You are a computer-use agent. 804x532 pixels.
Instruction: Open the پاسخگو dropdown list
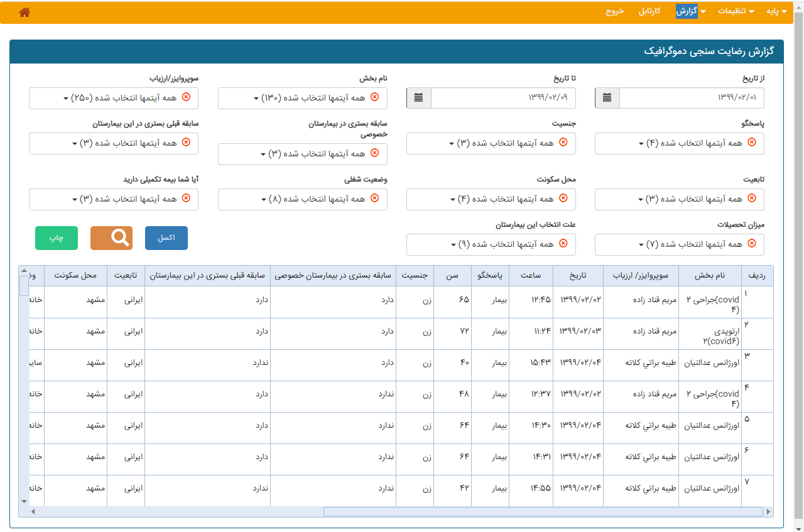click(x=680, y=143)
